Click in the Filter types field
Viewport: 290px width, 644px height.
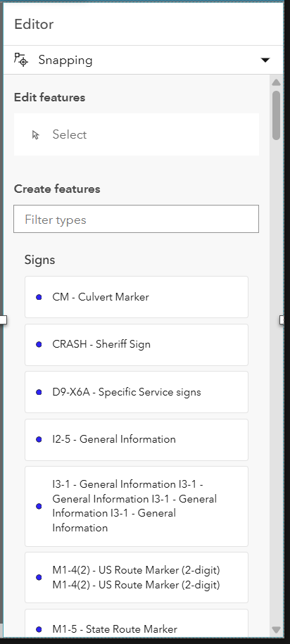pos(137,219)
